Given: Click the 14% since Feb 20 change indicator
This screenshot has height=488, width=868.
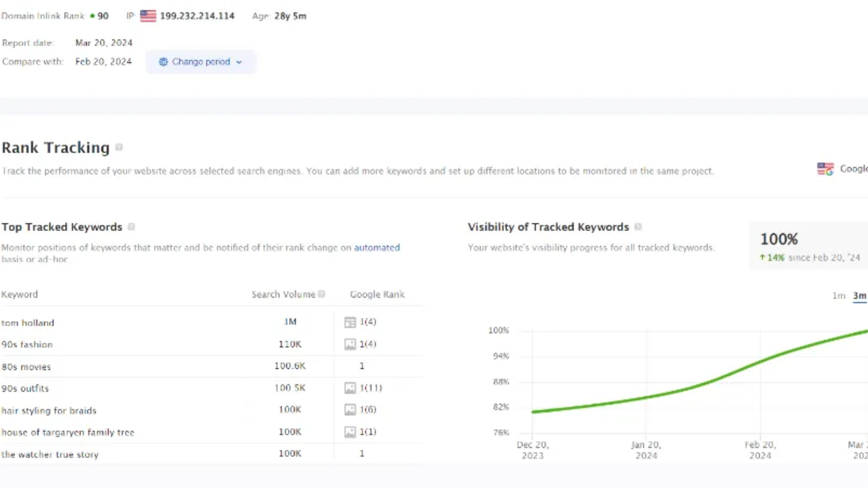Looking at the screenshot, I should (x=810, y=258).
